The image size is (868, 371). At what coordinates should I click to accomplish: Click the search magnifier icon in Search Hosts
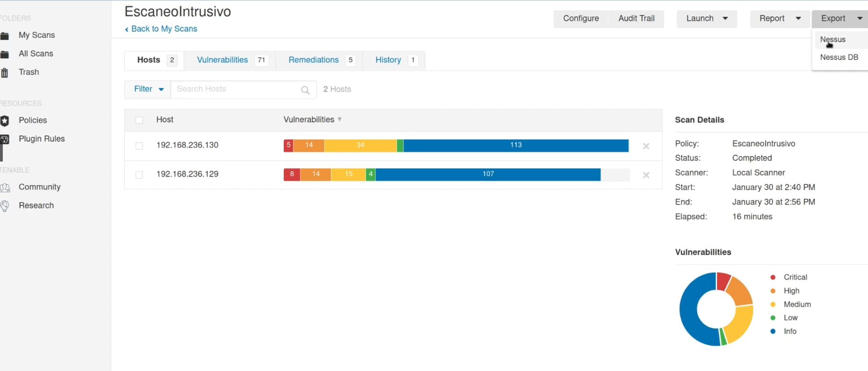tap(305, 90)
